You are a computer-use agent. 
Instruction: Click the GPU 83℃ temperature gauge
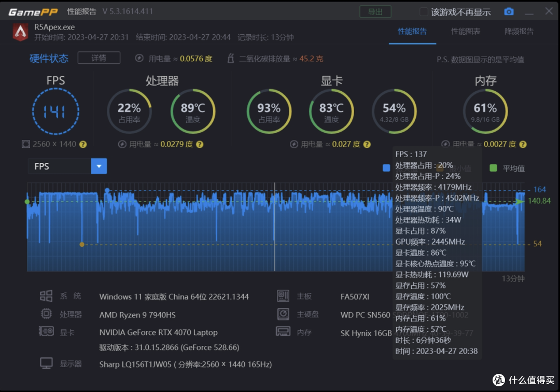(x=331, y=111)
